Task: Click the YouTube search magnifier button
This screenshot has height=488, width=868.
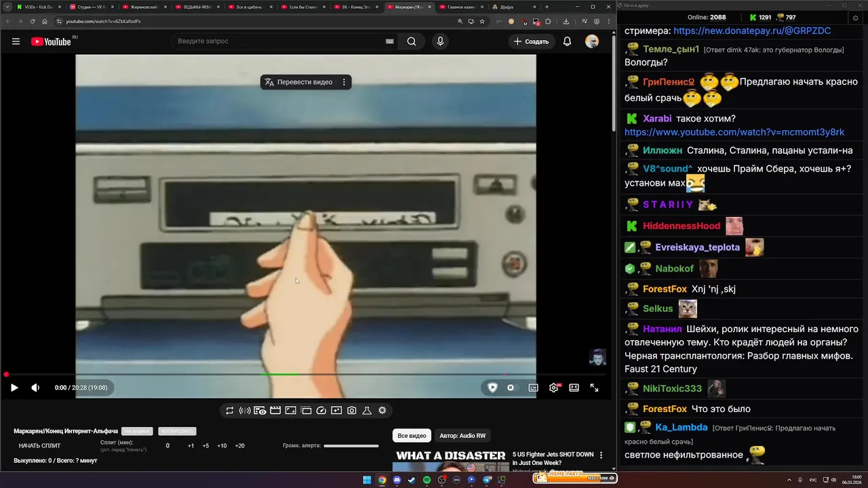Action: pos(412,41)
